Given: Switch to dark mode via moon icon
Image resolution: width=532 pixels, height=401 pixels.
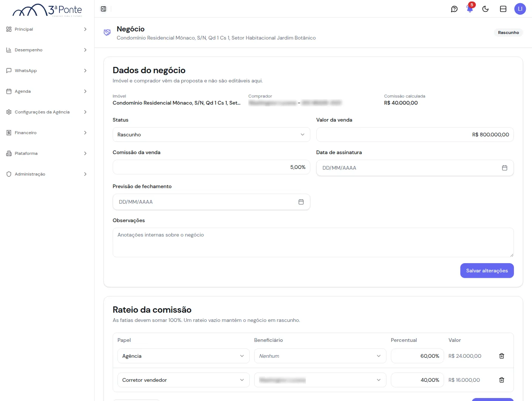Looking at the screenshot, I should point(485,9).
